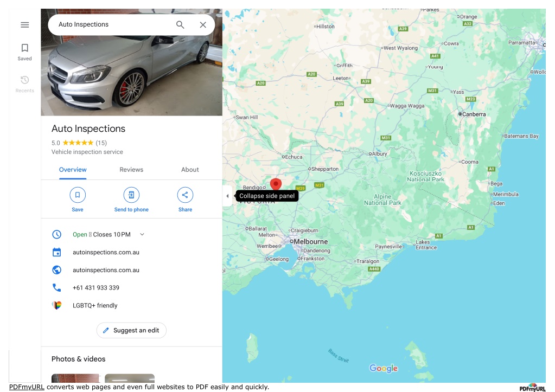Switch to the About tab
The width and height of the screenshot is (555, 392).
pos(190,170)
